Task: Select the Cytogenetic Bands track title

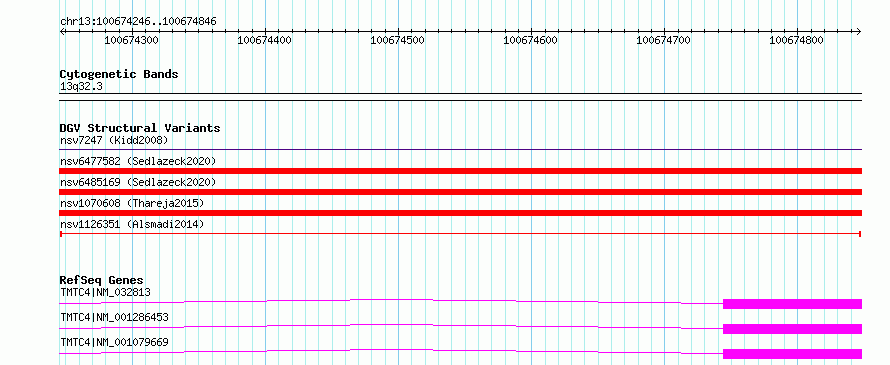Action: coord(119,74)
